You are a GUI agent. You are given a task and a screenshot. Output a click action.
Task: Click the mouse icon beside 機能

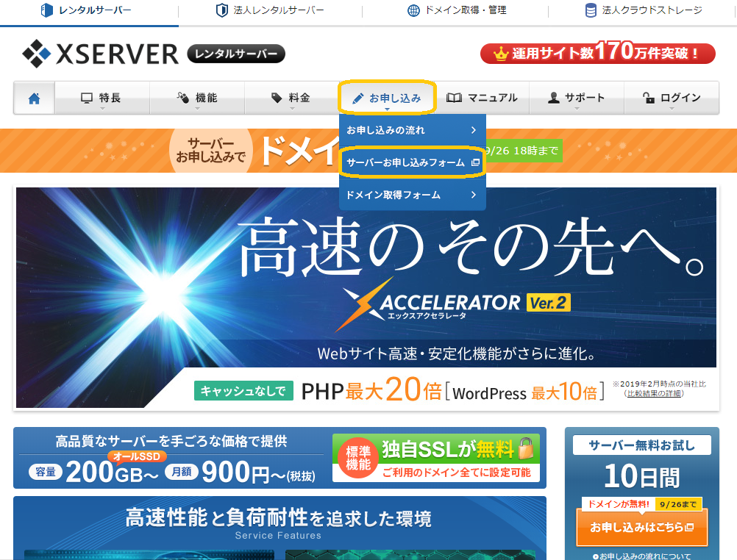pos(183,97)
